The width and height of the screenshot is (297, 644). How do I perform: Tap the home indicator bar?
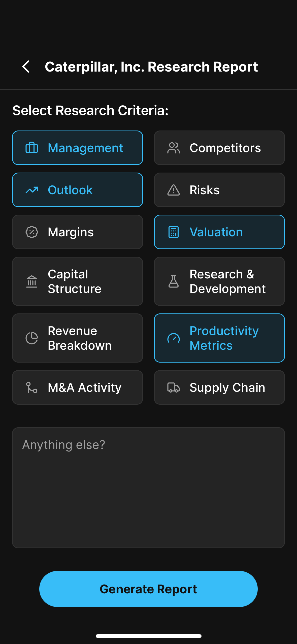click(x=148, y=636)
